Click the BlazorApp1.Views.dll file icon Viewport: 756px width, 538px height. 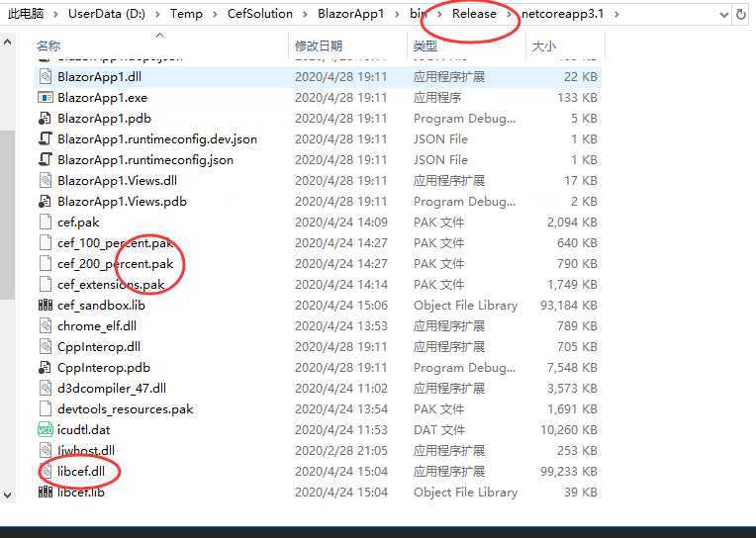(x=46, y=181)
